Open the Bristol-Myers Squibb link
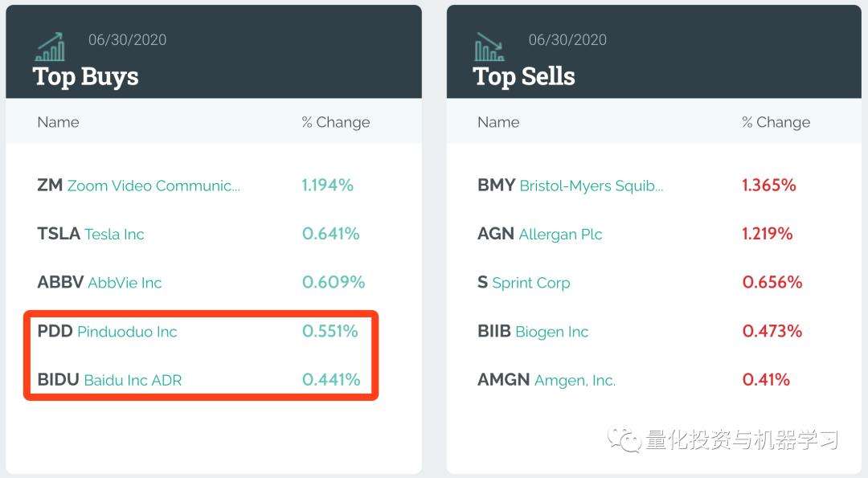 (x=591, y=186)
